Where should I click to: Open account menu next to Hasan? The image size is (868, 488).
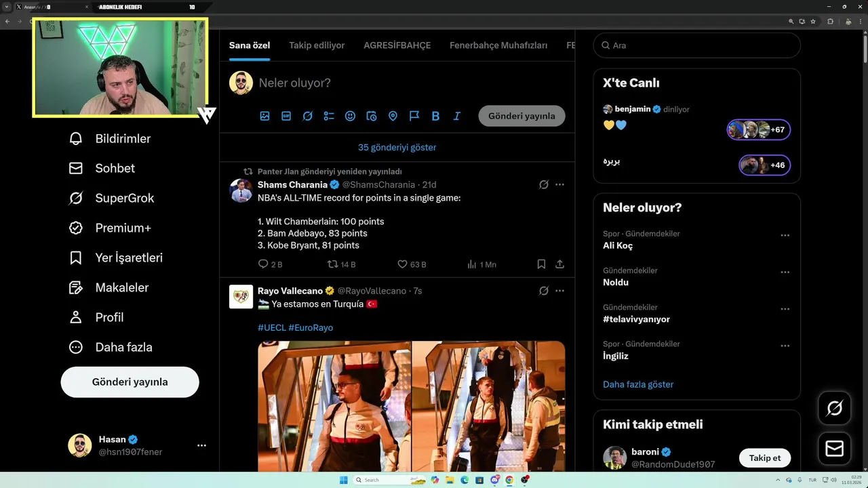[x=201, y=445]
